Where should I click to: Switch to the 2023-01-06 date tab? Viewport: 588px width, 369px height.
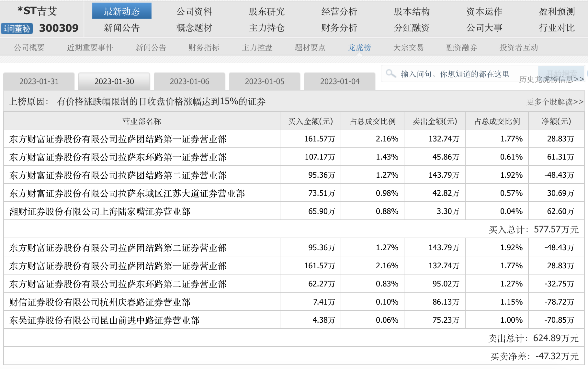tap(189, 81)
